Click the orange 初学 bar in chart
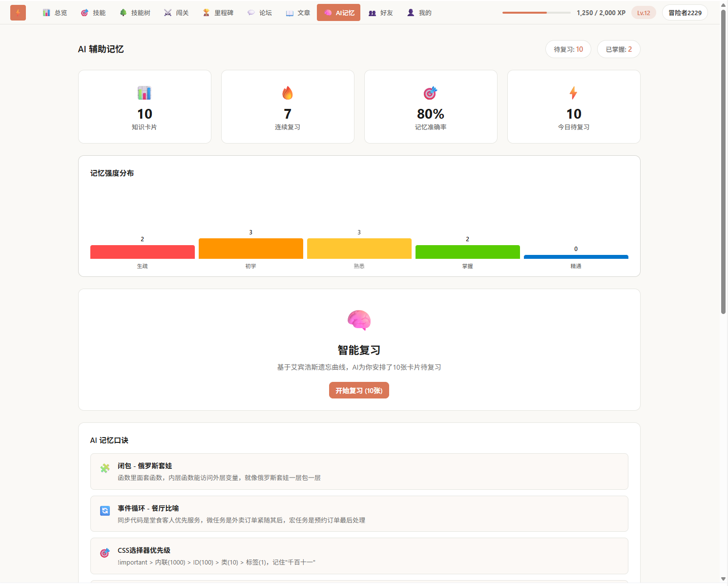The image size is (728, 586). pos(251,249)
